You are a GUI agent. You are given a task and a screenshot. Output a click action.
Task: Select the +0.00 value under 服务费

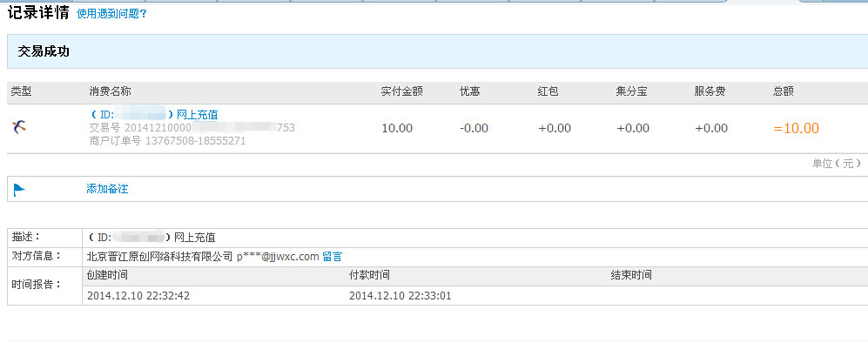711,128
